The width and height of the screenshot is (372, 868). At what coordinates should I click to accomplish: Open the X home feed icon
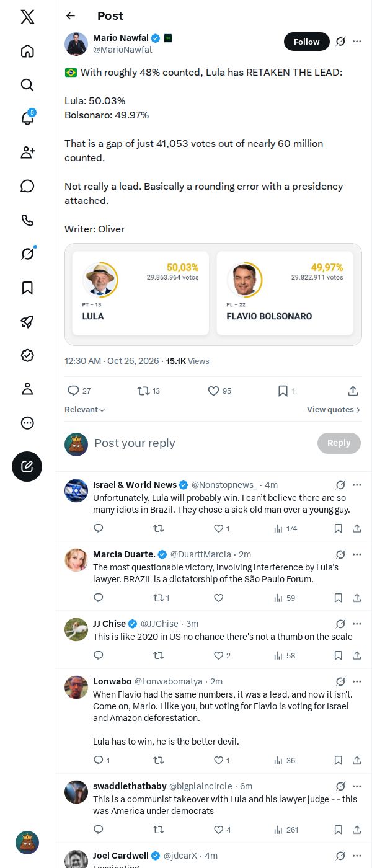tap(27, 51)
